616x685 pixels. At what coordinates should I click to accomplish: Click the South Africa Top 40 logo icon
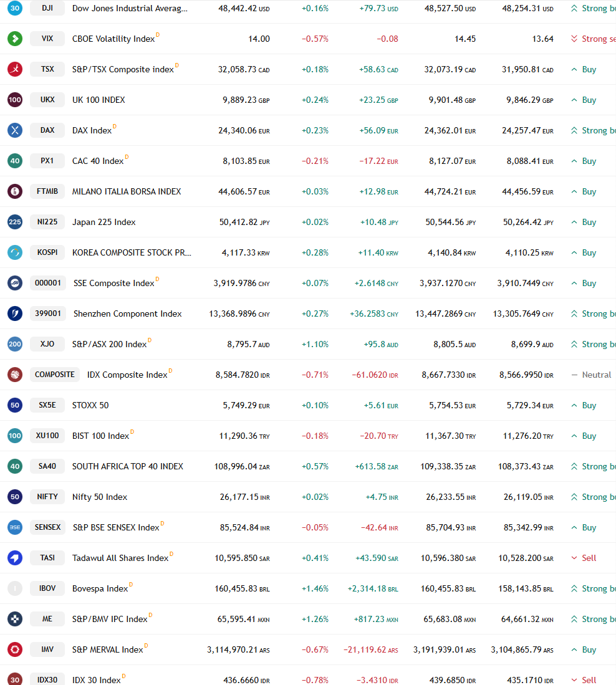coord(15,467)
